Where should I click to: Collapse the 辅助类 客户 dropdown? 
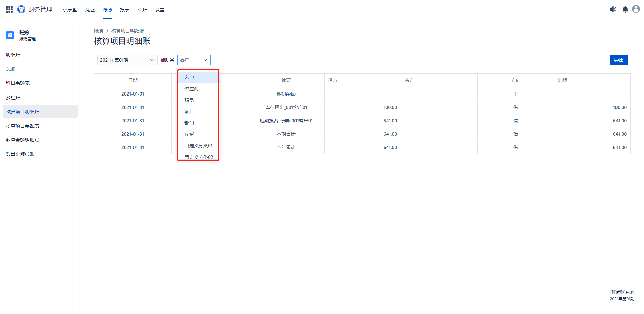[194, 60]
